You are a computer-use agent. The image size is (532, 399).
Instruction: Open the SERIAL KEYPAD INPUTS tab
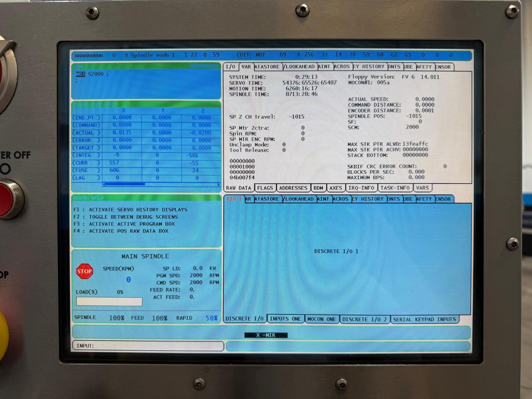[425, 319]
